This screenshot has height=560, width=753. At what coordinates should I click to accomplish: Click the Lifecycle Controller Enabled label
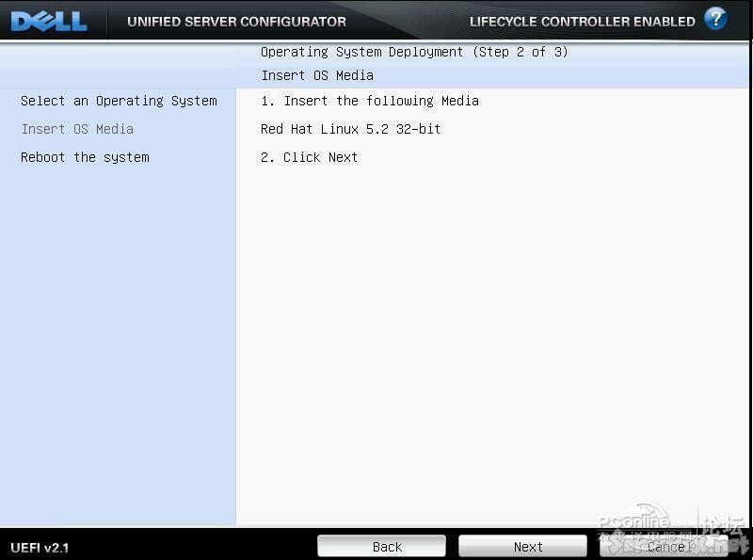point(582,21)
